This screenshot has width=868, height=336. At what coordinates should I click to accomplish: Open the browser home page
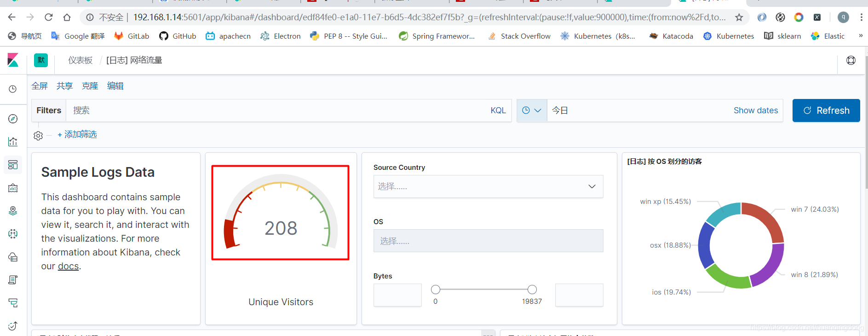tap(67, 17)
